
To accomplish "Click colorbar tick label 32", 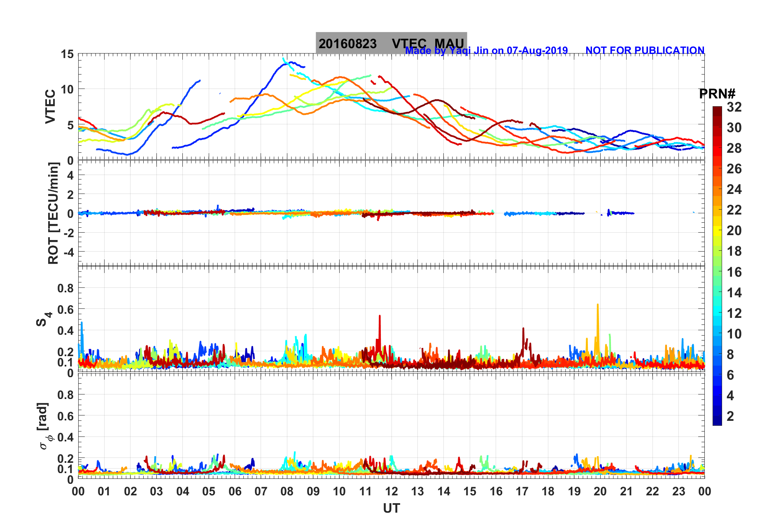I will tap(734, 107).
